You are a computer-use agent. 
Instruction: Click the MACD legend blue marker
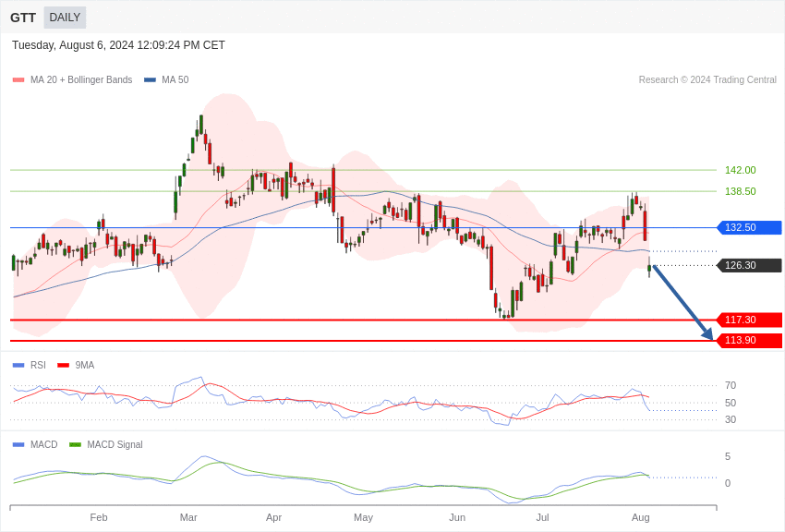(x=18, y=444)
